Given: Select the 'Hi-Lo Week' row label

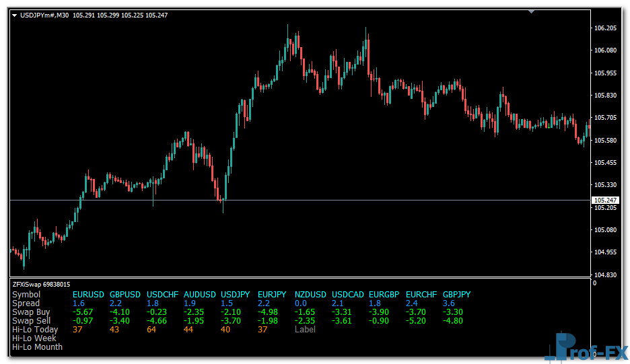Looking at the screenshot, I should point(34,338).
